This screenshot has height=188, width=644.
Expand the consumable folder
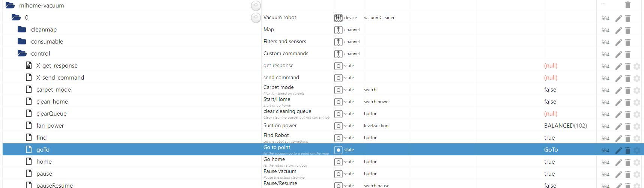(x=22, y=42)
